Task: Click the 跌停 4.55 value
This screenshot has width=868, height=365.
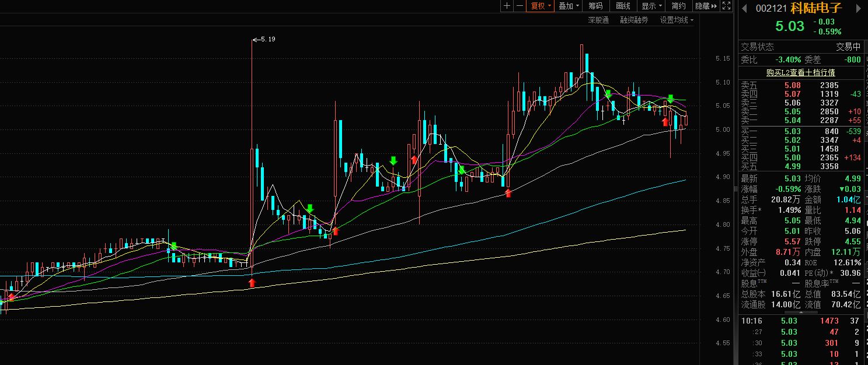Action: (x=852, y=241)
